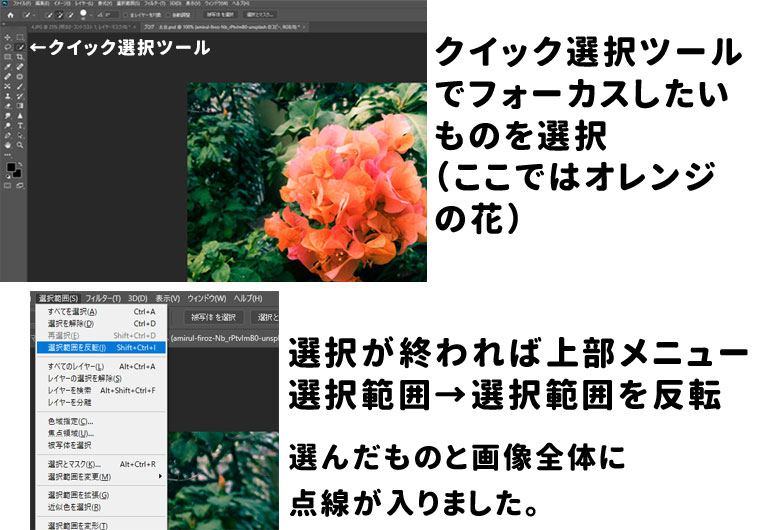Image resolution: width=760 pixels, height=530 pixels.
Task: Open the 編集(E) menu
Action: pos(42,3)
